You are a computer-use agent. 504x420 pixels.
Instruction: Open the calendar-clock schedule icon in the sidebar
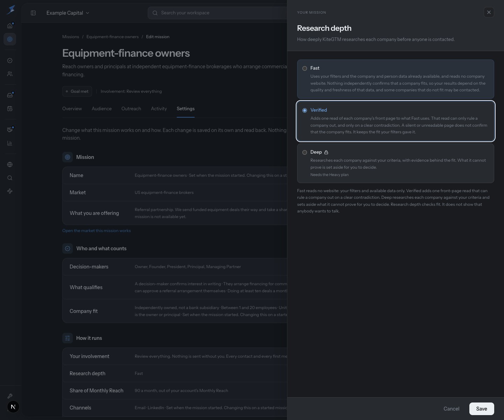(10, 108)
